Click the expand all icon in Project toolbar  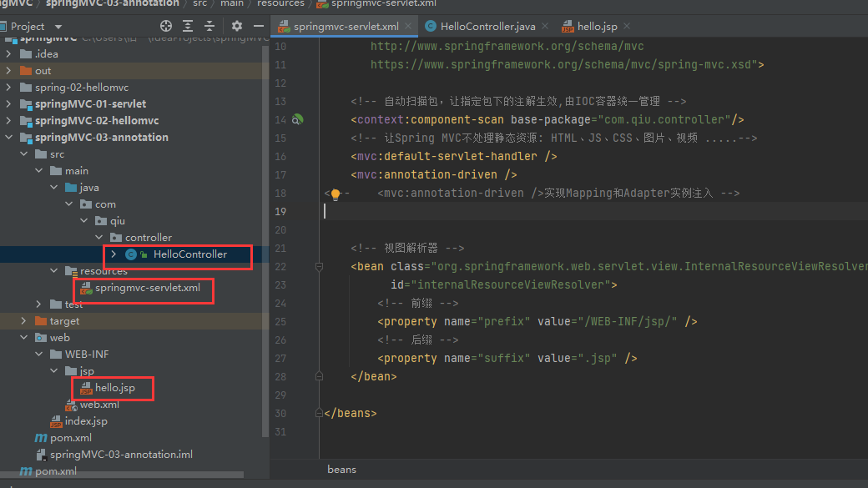pyautogui.click(x=188, y=26)
